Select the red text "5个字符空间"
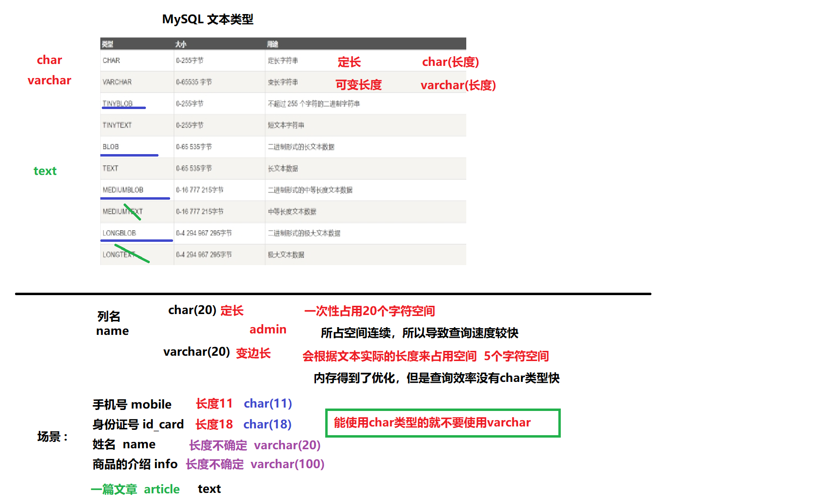The image size is (823, 504). pyautogui.click(x=516, y=356)
